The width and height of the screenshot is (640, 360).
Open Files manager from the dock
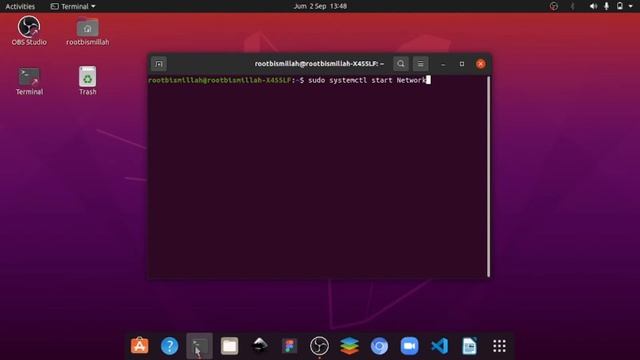229,346
